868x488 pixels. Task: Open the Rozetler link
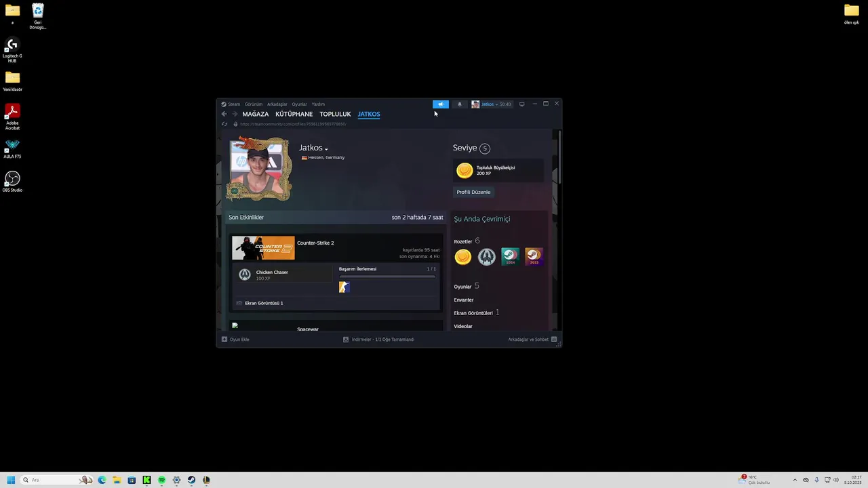[463, 241]
